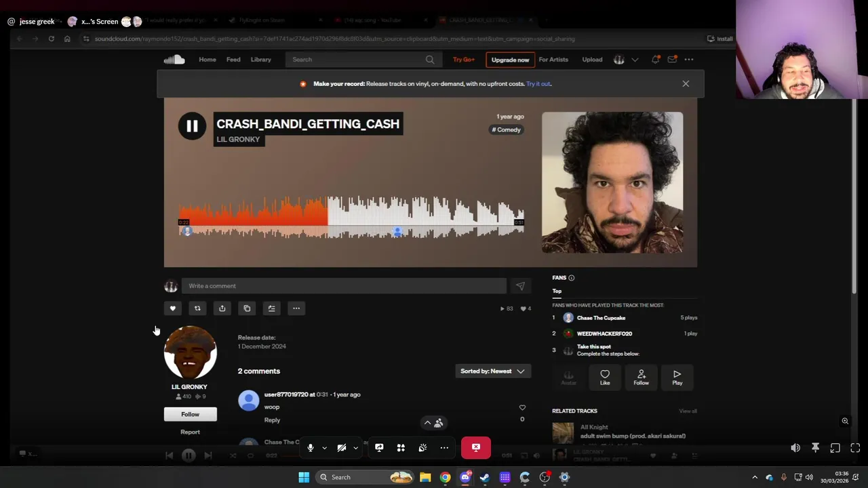Report the track via Report link
868x488 pixels.
point(190,432)
